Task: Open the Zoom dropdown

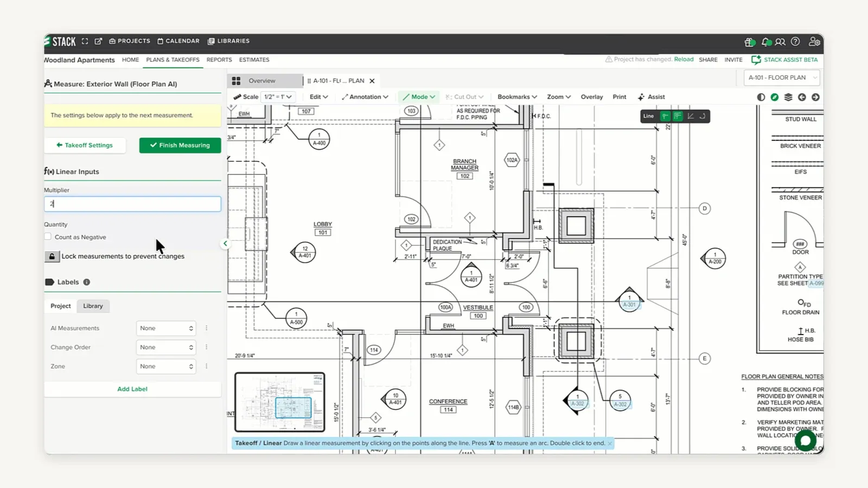Action: (x=559, y=97)
